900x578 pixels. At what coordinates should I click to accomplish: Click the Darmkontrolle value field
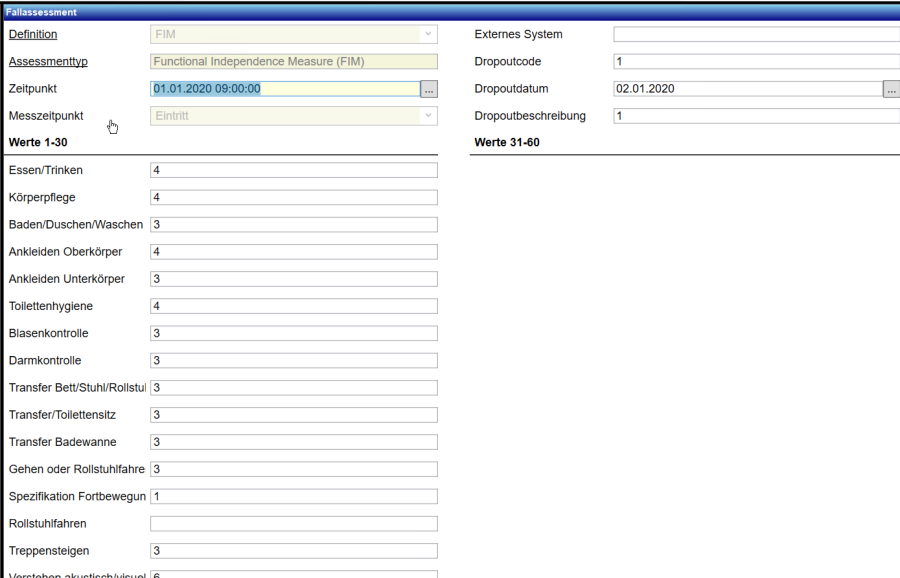[294, 360]
